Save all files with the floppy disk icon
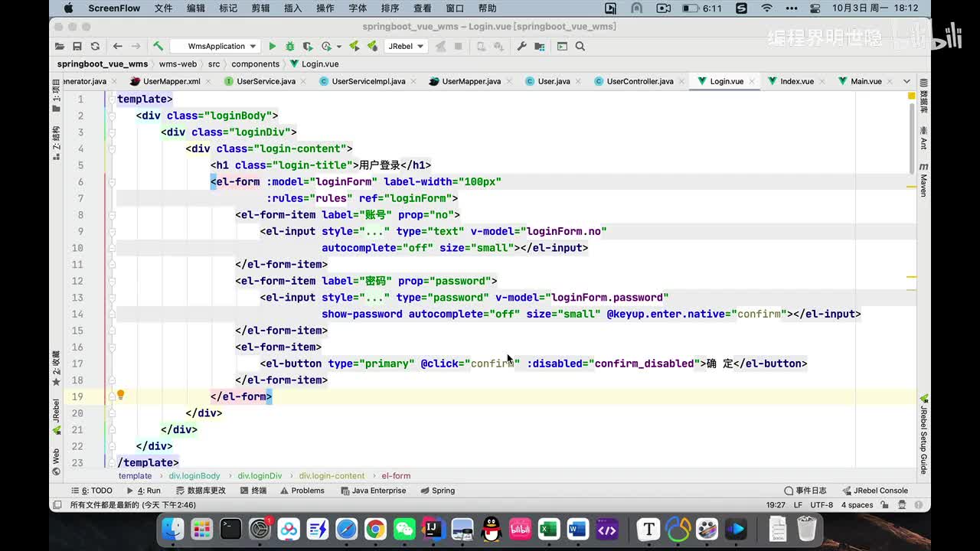This screenshot has height=551, width=980. 77,46
